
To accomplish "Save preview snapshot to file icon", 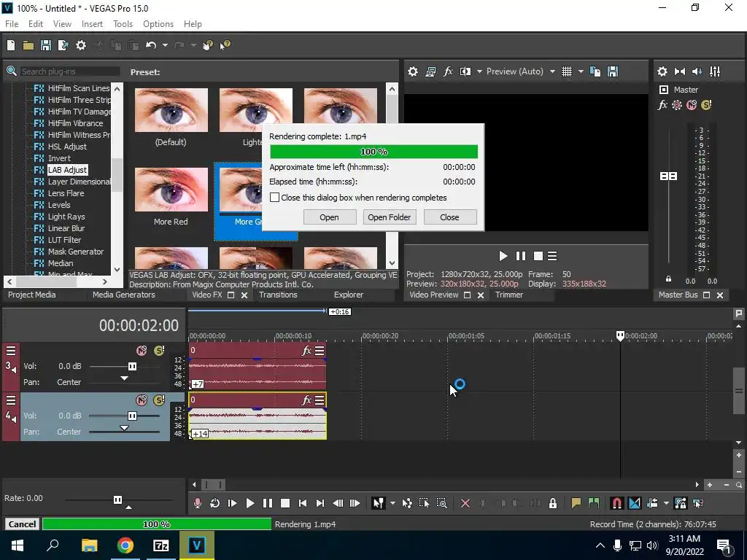I will point(613,71).
